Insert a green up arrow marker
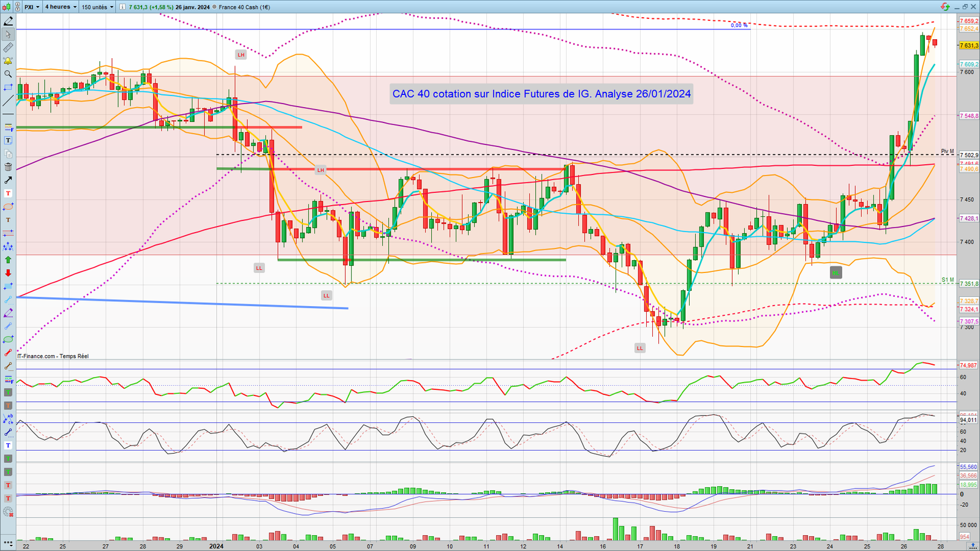980x551 pixels. coord(8,260)
